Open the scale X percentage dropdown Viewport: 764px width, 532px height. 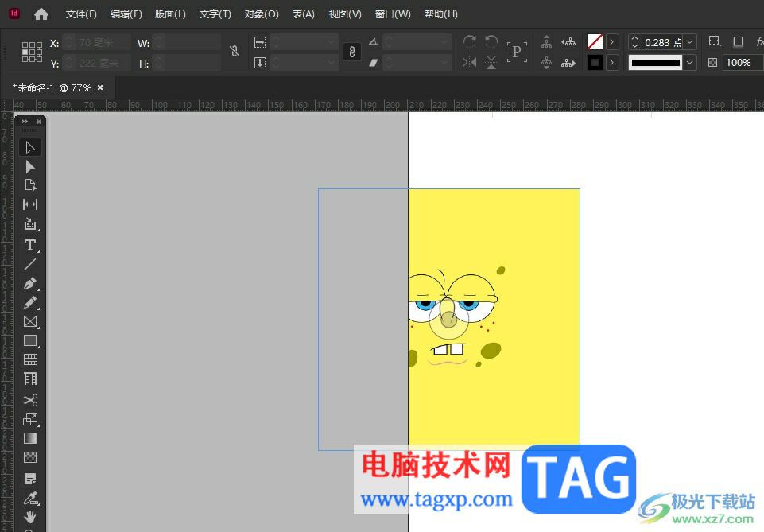[x=332, y=42]
